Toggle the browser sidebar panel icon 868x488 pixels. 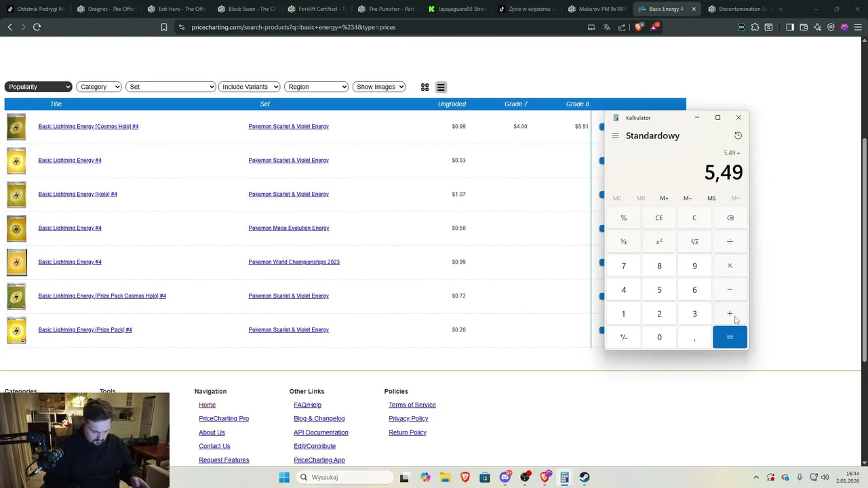click(x=790, y=27)
